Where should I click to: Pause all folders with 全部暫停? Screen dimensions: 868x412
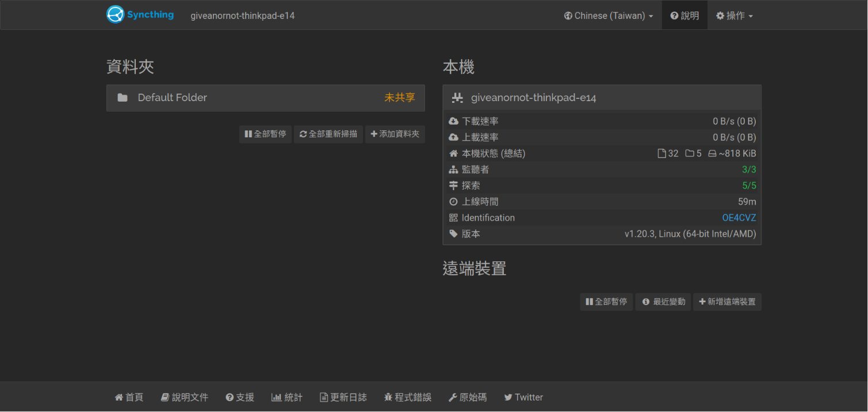point(265,134)
